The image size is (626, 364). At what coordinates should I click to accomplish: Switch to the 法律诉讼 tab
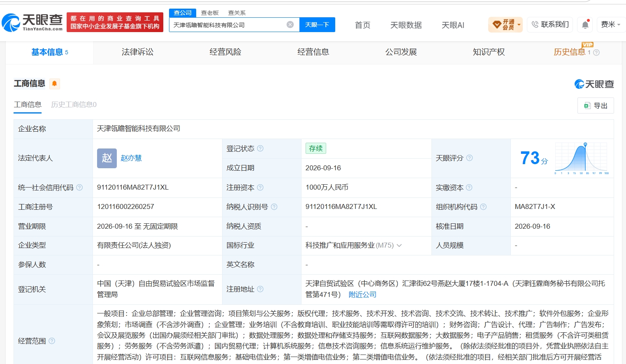click(x=137, y=52)
